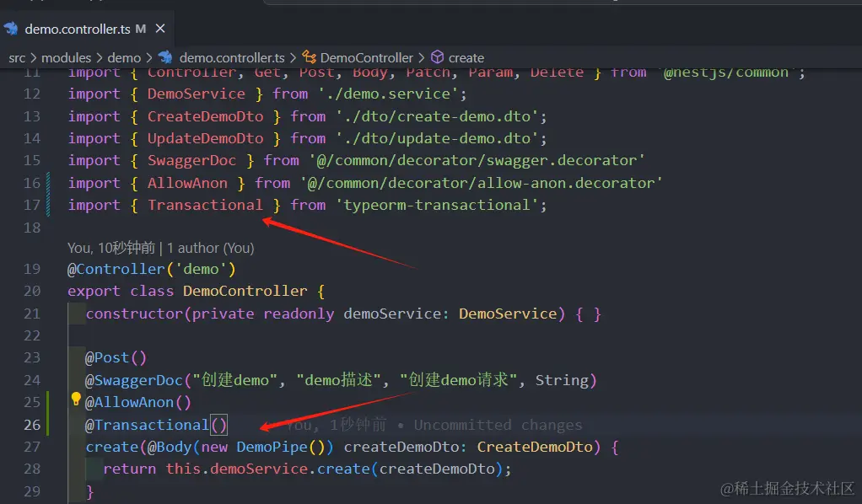Click the lightbulb quick-fix icon on line 25
862x504 pixels.
[x=76, y=399]
